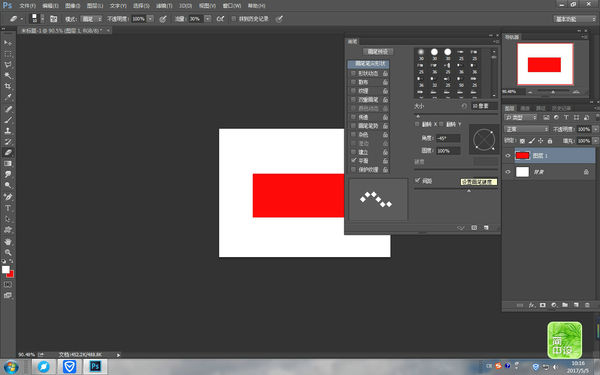This screenshot has height=375, width=600.
Task: Select the Eyedropper tool
Action: point(8,98)
